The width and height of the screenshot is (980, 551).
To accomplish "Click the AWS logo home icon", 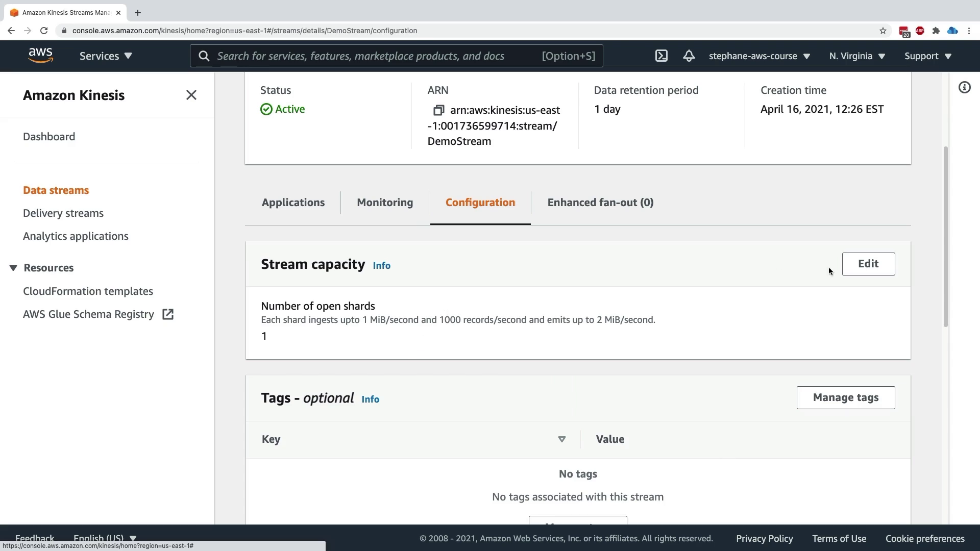I will click(x=40, y=56).
